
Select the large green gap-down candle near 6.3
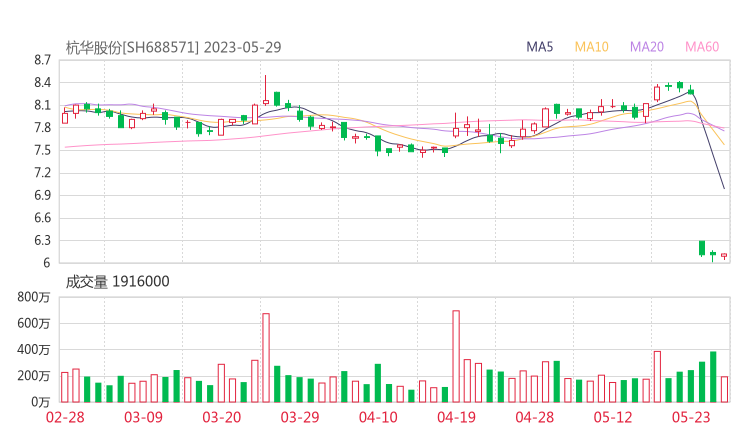(x=702, y=248)
